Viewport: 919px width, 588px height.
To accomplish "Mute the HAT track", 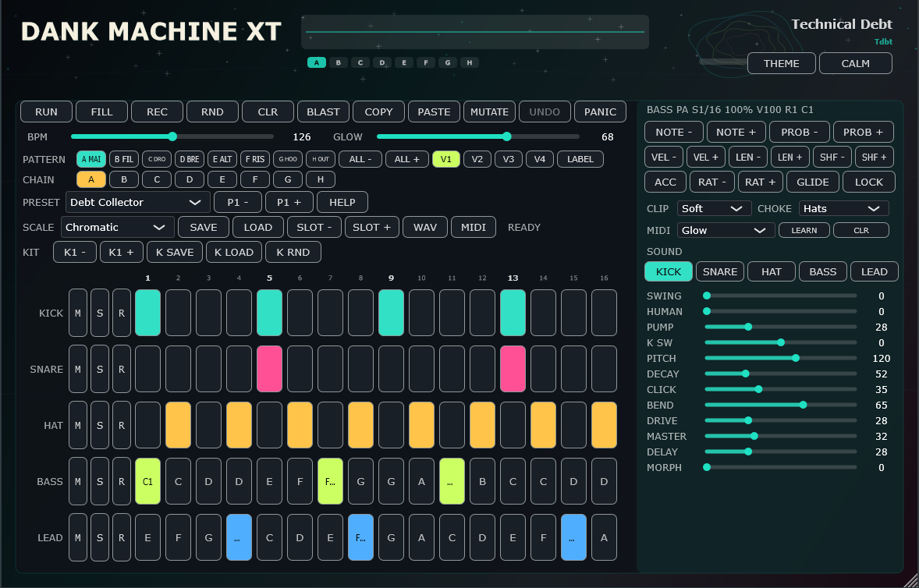I will click(78, 425).
